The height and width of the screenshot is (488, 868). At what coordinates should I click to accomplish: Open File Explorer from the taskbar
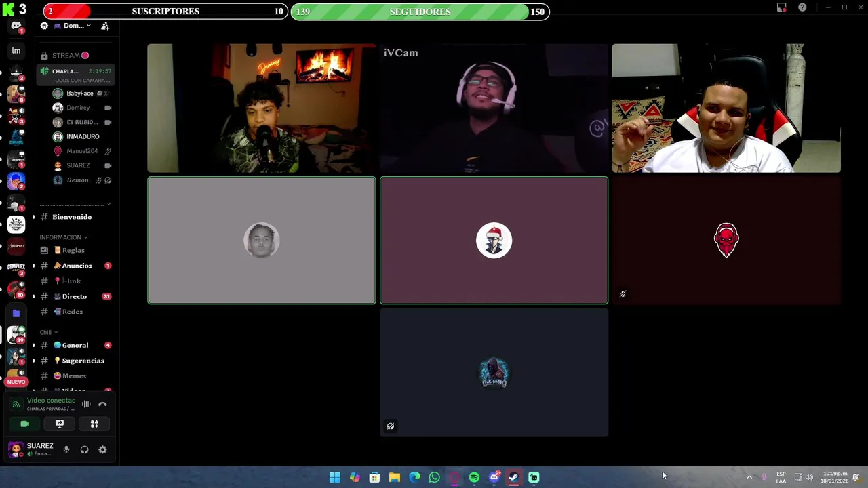click(394, 477)
